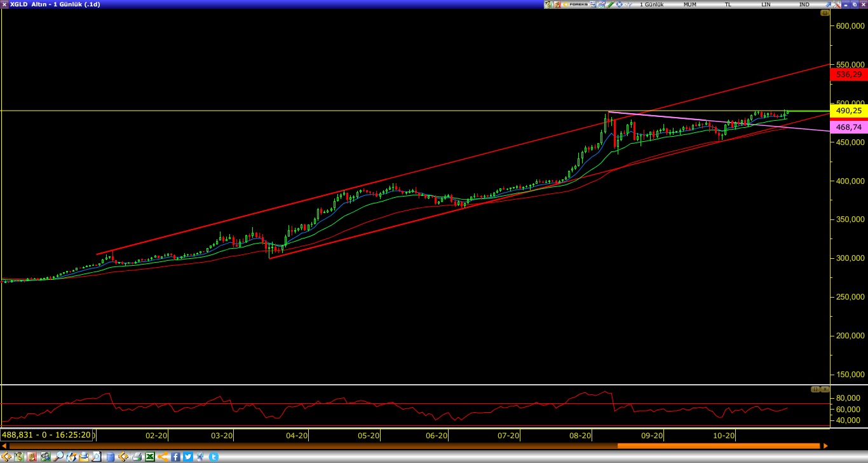Click the 150,000 price axis value
The width and height of the screenshot is (868, 463).
[850, 374]
